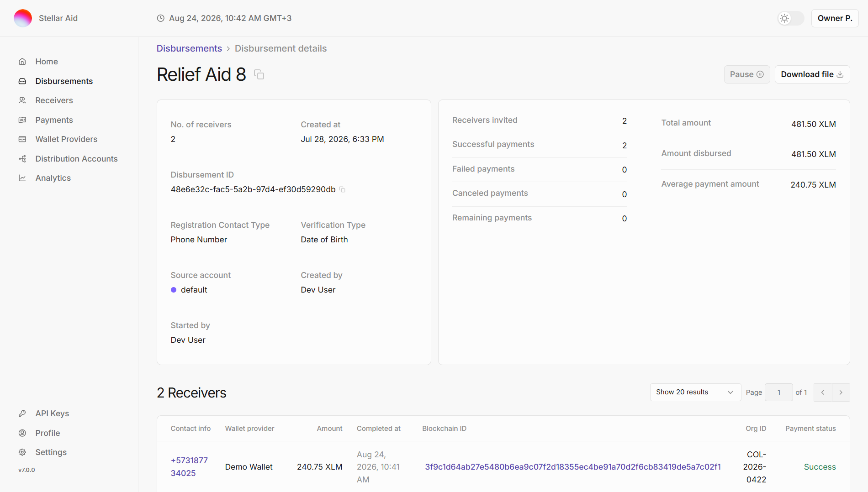Click the API Keys key icon
Screen dimensions: 868x492
pyautogui.click(x=22, y=413)
